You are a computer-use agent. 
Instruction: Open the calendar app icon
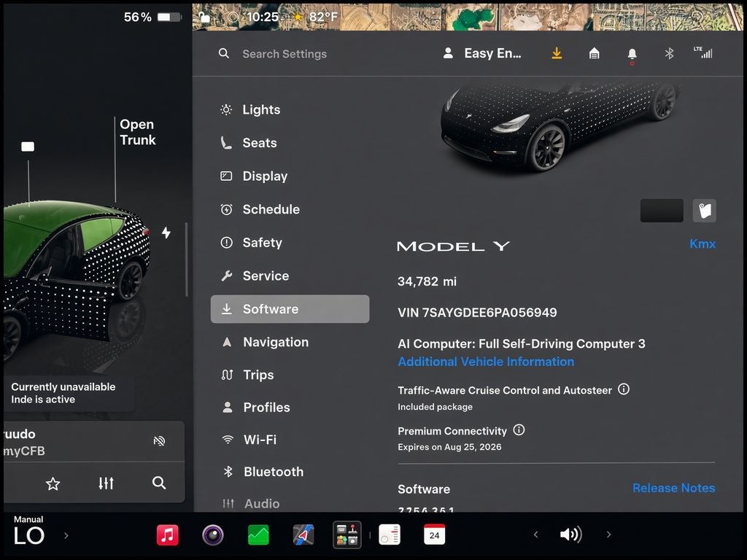[434, 534]
